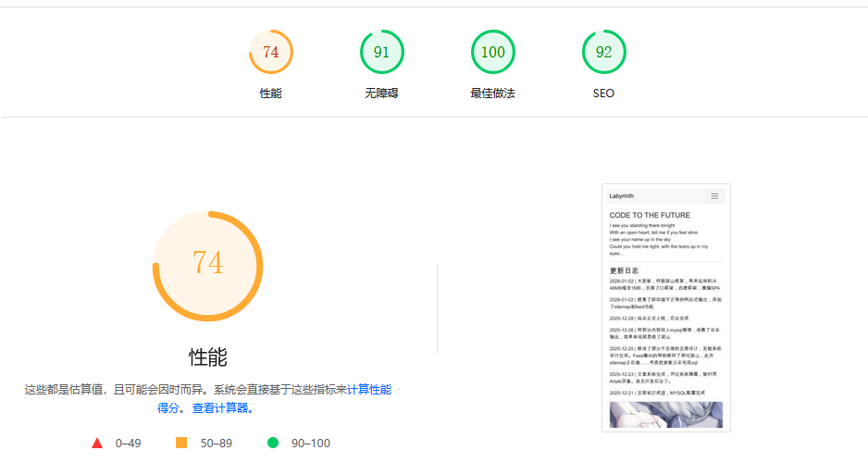Image resolution: width=868 pixels, height=463 pixels.
Task: Click the 92 SEO score circle
Action: click(x=603, y=52)
